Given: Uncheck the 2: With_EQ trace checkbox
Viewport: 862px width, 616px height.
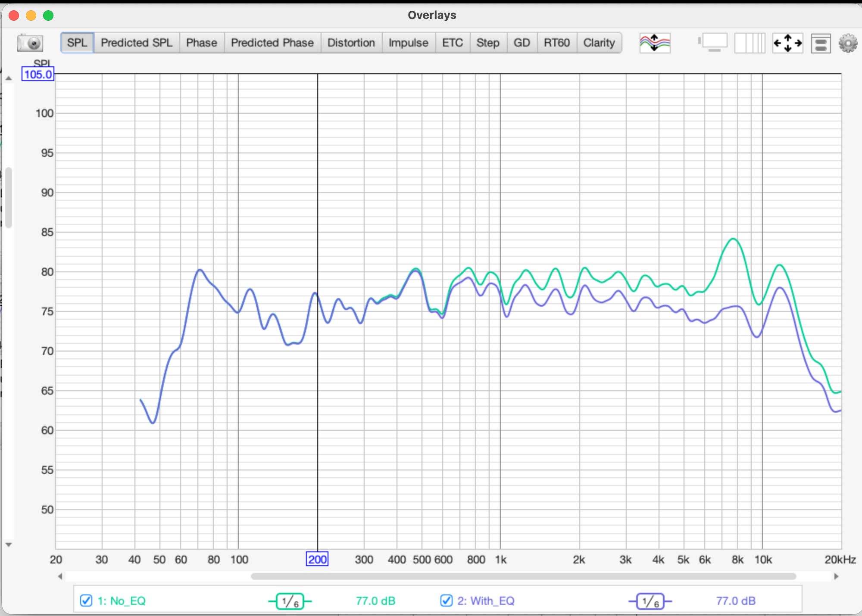Looking at the screenshot, I should click(x=447, y=600).
